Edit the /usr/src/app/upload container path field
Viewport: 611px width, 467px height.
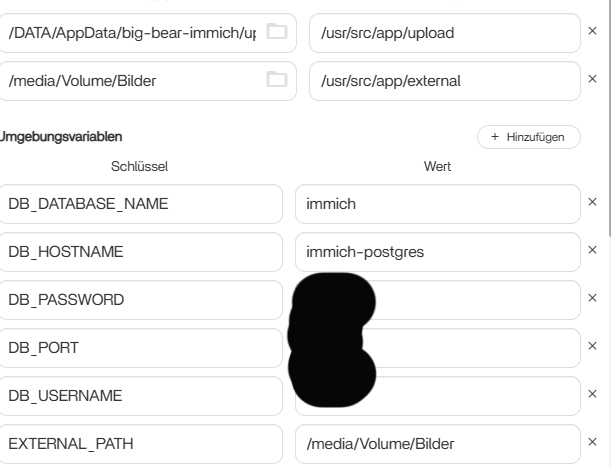(x=440, y=33)
